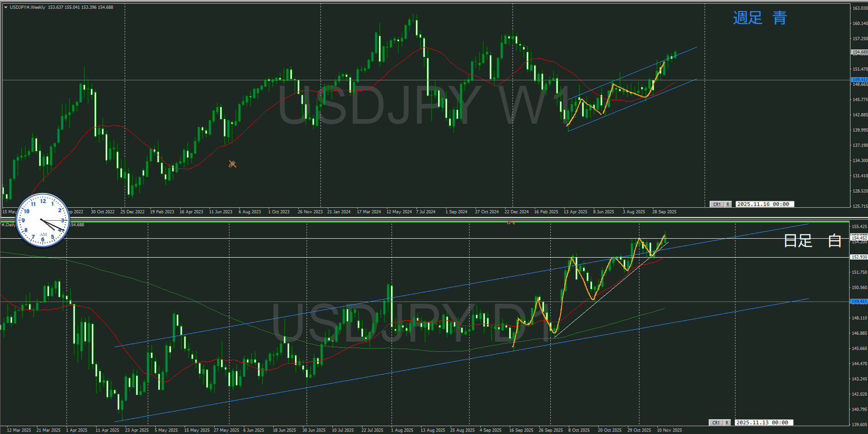
Task: Click the 152.930 horizontal line price label
Action: [x=859, y=257]
